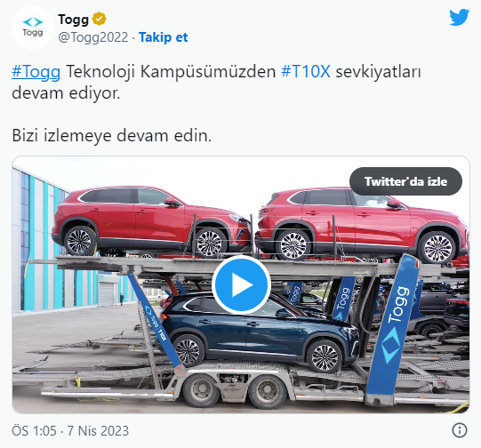Click the @Togg2022 handle
Image resolution: width=481 pixels, height=448 pixels.
93,37
